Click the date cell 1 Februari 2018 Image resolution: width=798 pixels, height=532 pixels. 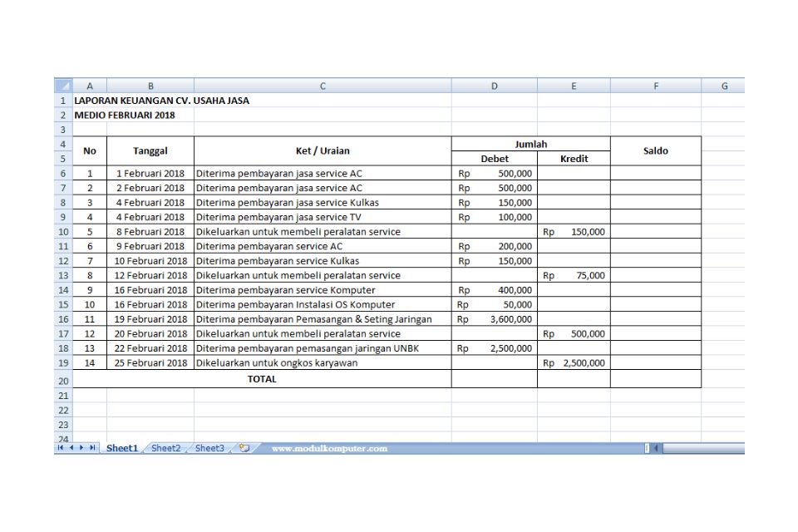(x=150, y=173)
